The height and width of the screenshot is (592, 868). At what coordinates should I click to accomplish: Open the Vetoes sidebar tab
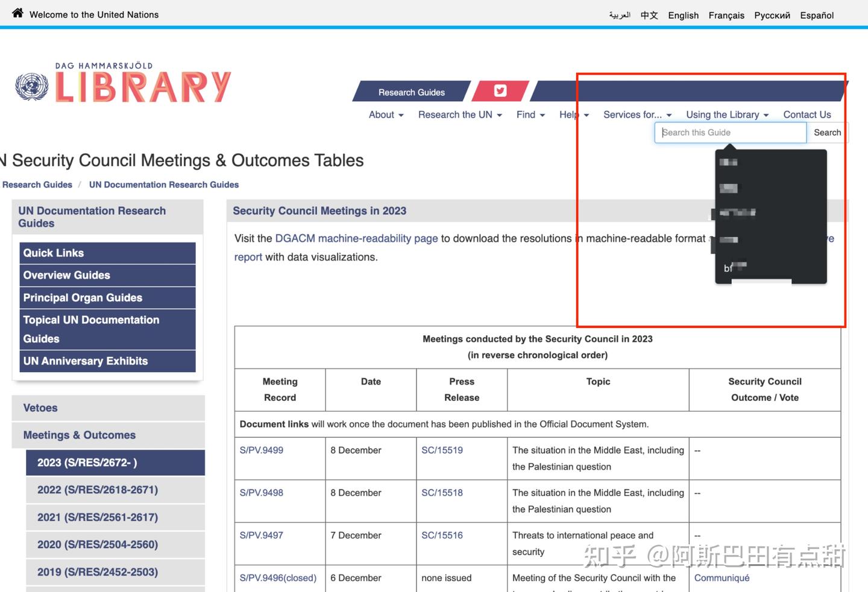(108, 408)
